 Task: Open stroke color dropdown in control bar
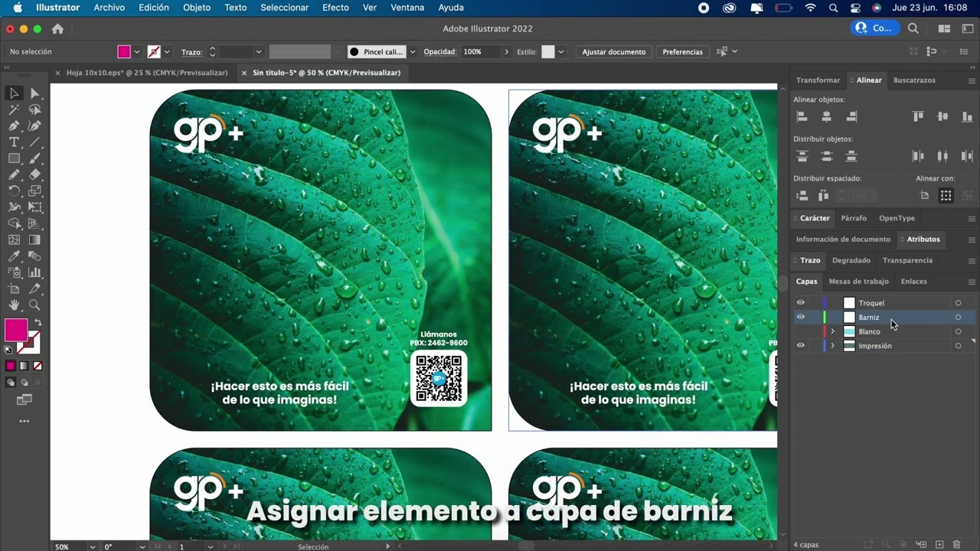[x=167, y=52]
